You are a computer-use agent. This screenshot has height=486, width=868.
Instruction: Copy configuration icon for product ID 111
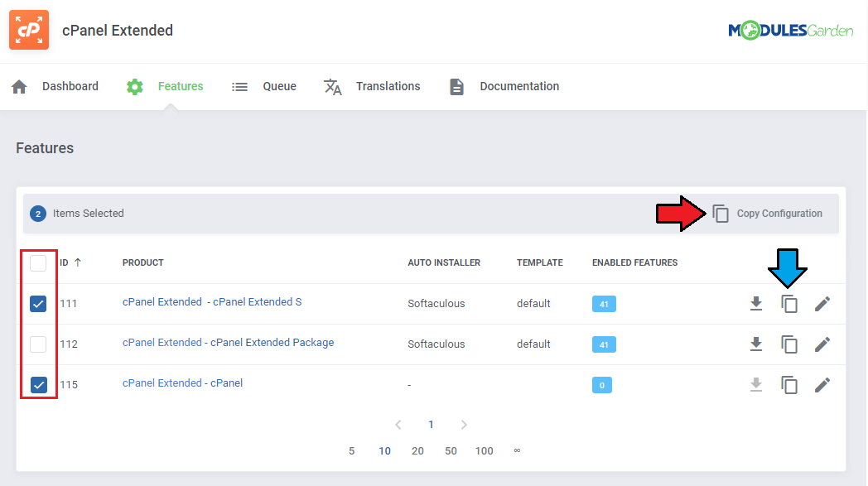pyautogui.click(x=789, y=304)
